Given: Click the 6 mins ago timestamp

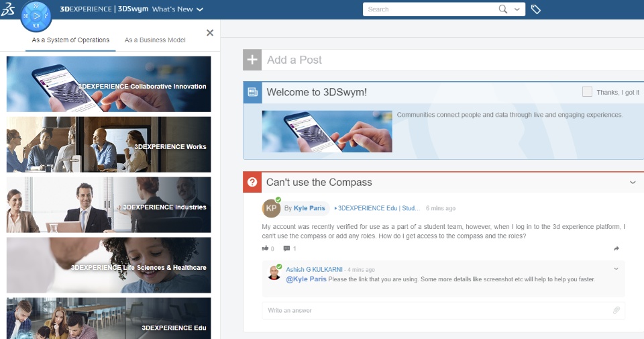Looking at the screenshot, I should tap(441, 208).
